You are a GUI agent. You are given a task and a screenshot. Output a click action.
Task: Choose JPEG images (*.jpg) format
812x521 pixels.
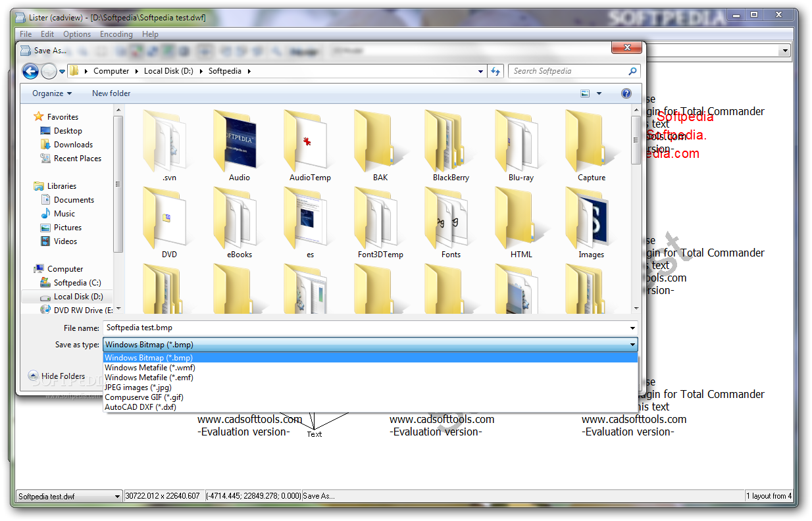click(370, 387)
